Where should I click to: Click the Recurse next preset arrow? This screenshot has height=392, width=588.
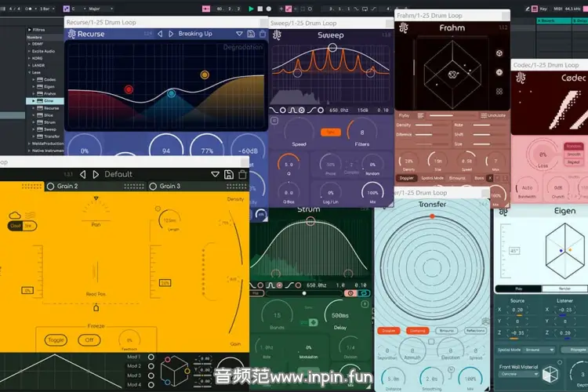coord(171,34)
